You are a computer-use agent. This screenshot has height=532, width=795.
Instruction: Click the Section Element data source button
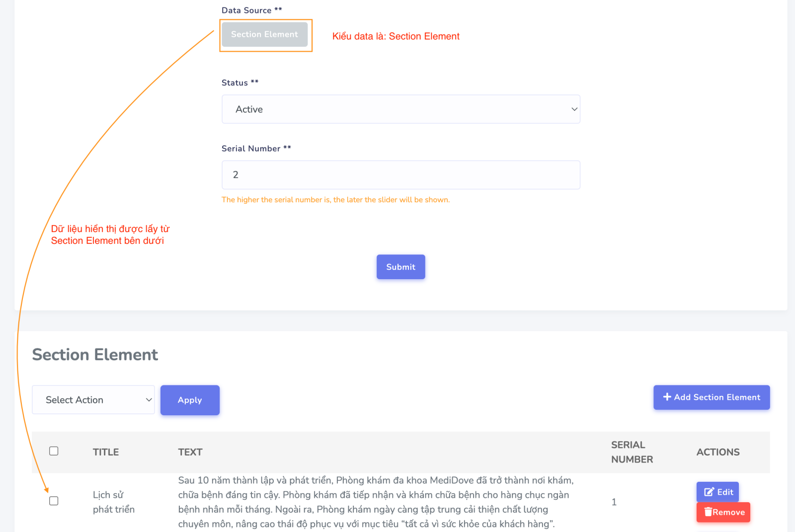pos(264,34)
